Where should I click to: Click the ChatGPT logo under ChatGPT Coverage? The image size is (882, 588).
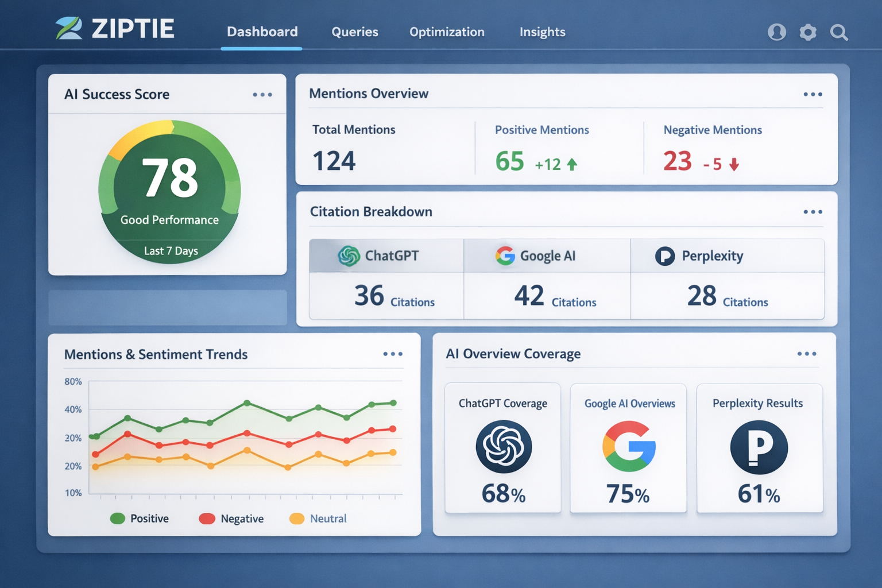pyautogui.click(x=502, y=448)
